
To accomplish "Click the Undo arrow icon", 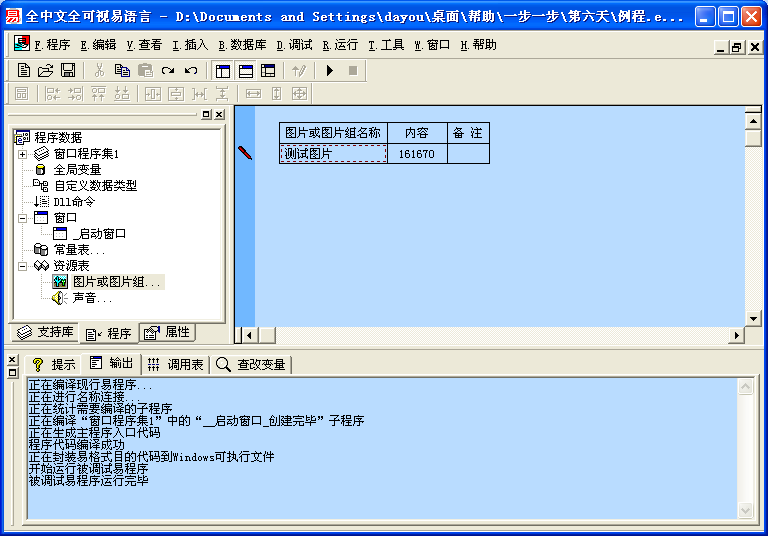I will (191, 71).
